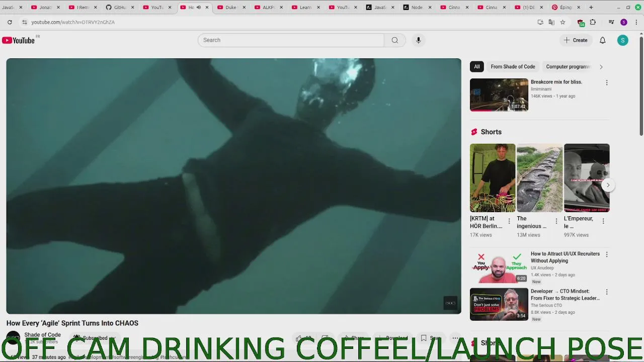Viewport: 644px width, 362px height.
Task: Open the UX Anudeep channel link
Action: point(542,268)
